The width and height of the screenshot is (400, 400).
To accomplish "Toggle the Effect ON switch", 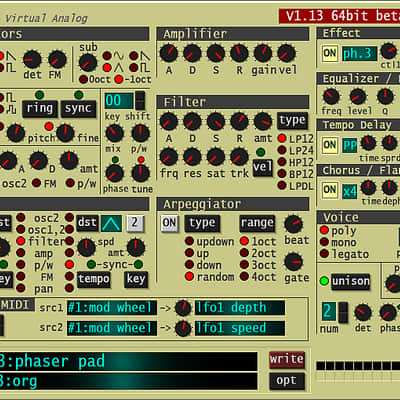I will pos(330,54).
